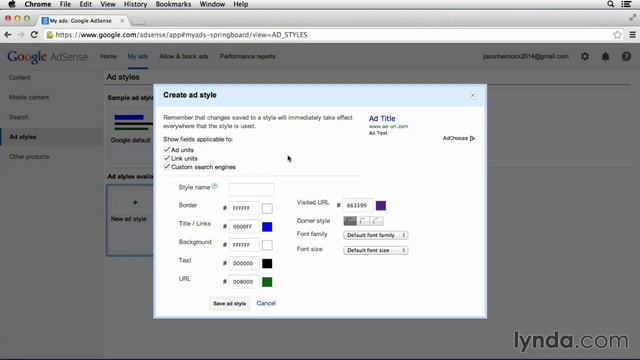Click the fullscreen arrows icon
640x360 pixels.
click(632, 18)
